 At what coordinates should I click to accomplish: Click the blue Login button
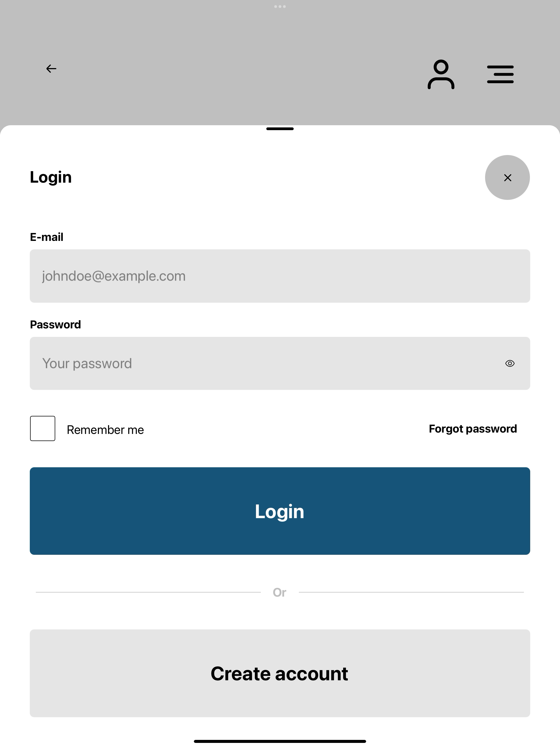(280, 511)
